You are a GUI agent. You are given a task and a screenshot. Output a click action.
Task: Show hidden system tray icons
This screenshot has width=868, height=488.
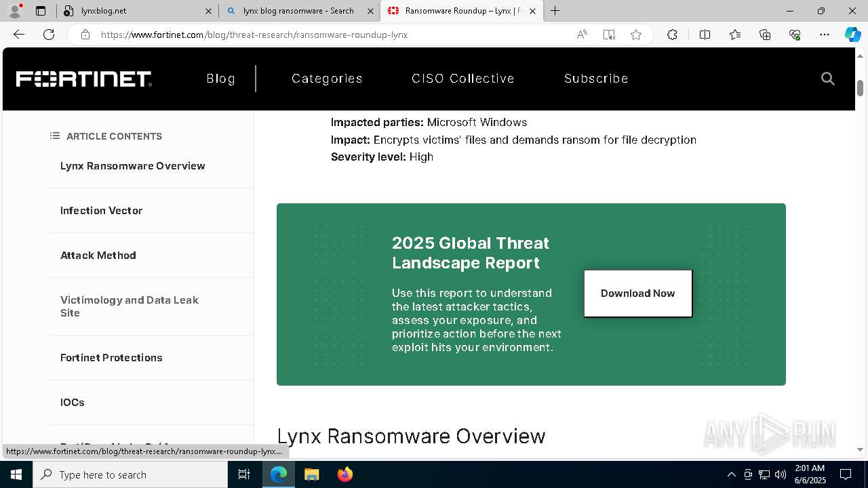click(731, 474)
